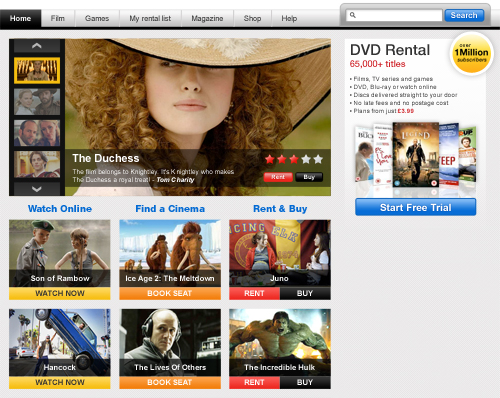Open the Hancock film image
Screen dimensions: 500x398
tap(60, 343)
